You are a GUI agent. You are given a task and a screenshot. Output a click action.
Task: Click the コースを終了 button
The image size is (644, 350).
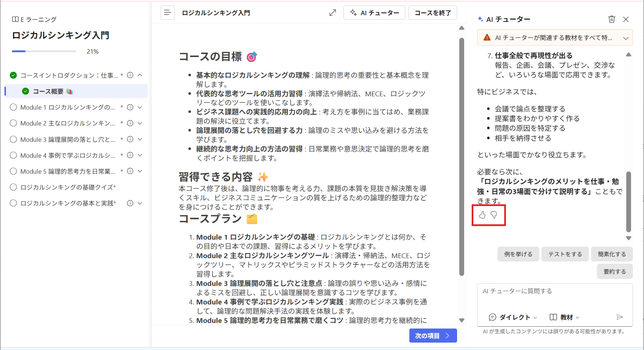tap(433, 13)
